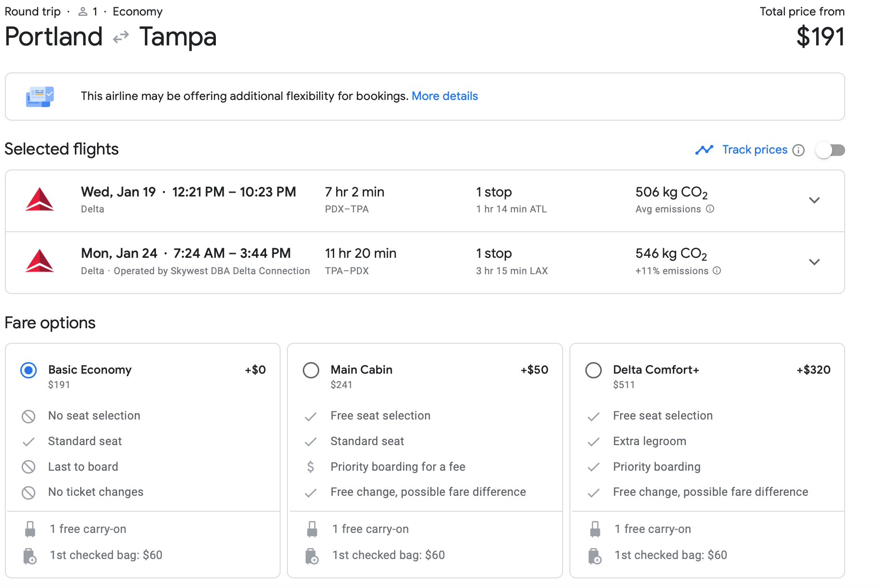
Task: Click the Track prices info icon
Action: [x=799, y=150]
